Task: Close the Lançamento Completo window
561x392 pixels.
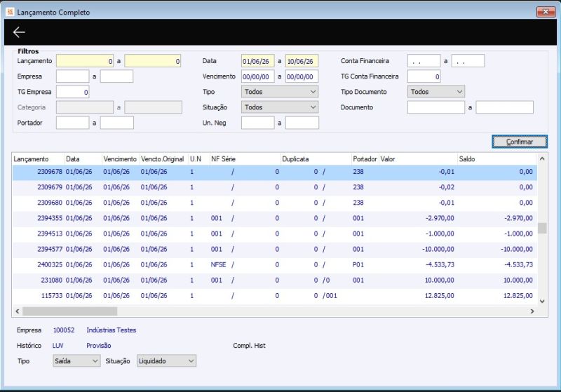Action: click(546, 12)
